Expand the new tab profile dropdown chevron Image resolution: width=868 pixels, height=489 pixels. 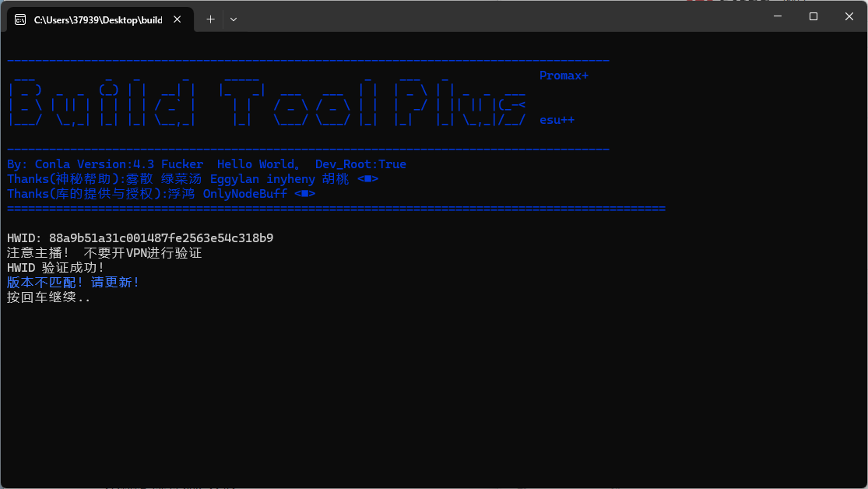click(x=234, y=19)
